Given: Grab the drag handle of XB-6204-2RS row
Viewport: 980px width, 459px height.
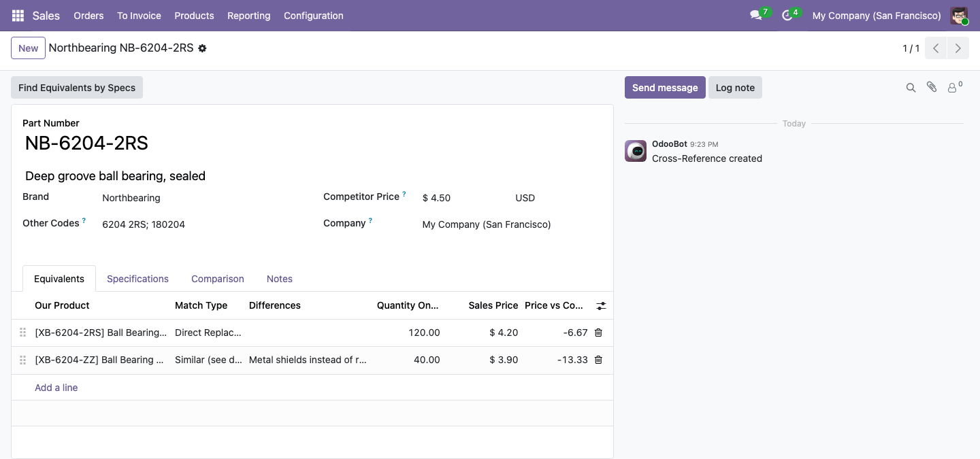Looking at the screenshot, I should tap(22, 333).
